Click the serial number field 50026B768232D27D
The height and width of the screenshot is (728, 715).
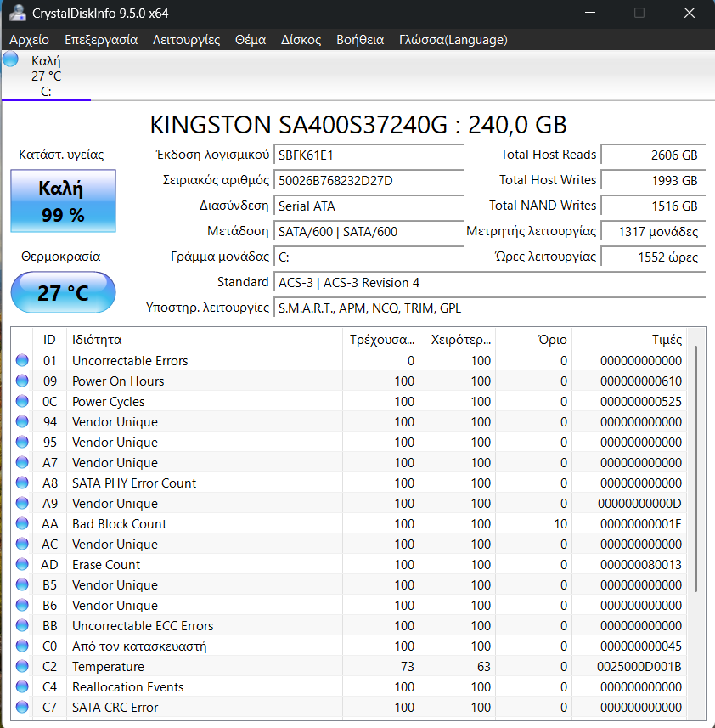coord(369,181)
